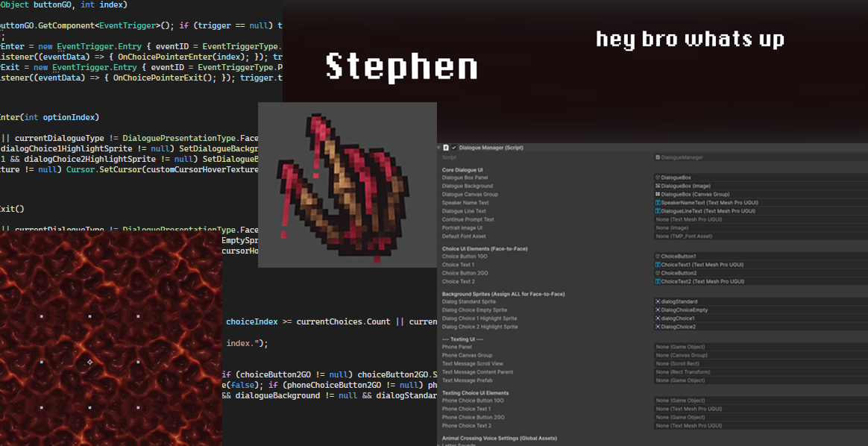Click the DialogueManager script icon in Script field
868x446 pixels.
tap(658, 157)
